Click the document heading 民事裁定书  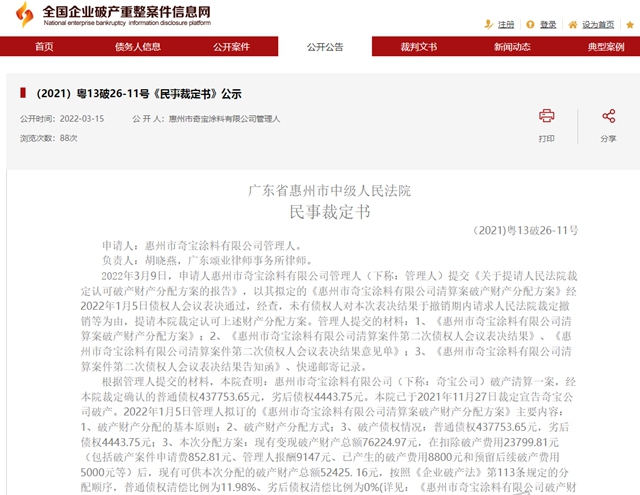tap(330, 212)
